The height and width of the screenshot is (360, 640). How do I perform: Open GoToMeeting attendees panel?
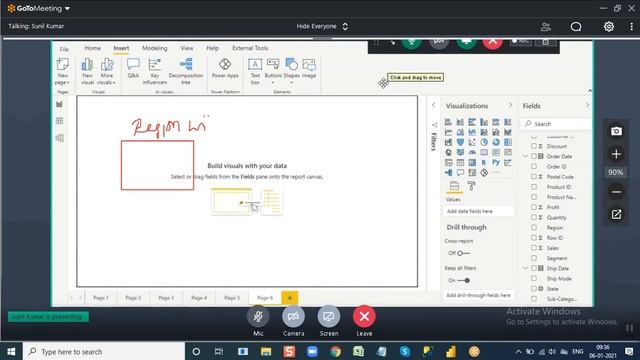click(546, 27)
